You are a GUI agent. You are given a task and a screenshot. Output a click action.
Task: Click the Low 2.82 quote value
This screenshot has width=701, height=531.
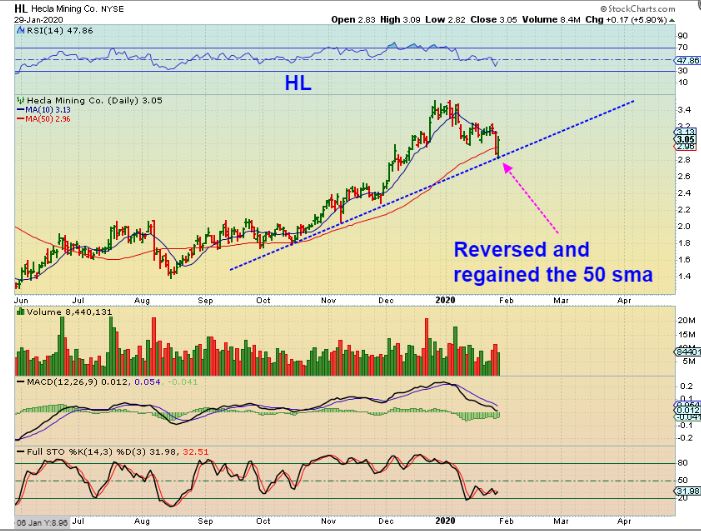445,20
